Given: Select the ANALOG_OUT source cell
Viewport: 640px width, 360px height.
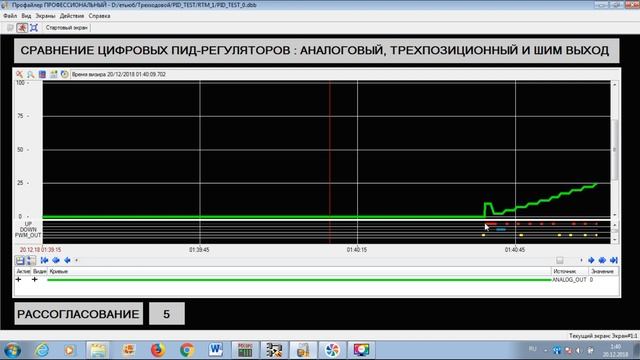Looking at the screenshot, I should point(569,280).
